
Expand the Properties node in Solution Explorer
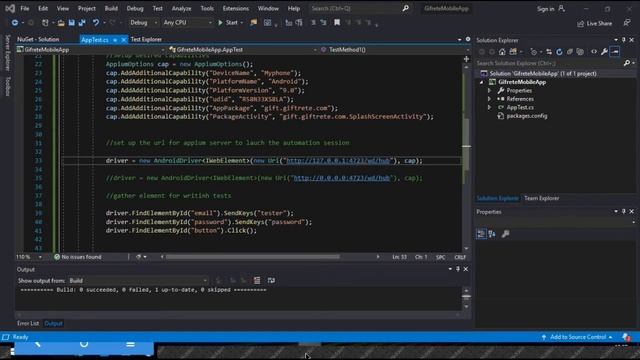[x=489, y=91]
